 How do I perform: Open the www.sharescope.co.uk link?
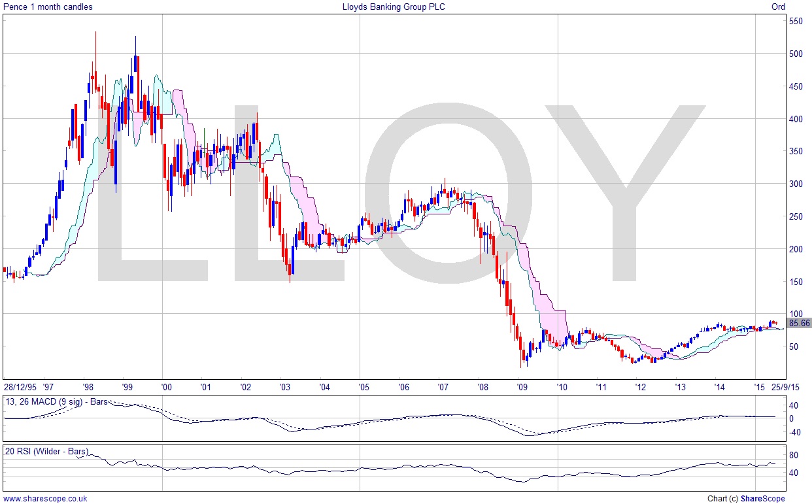[45, 499]
